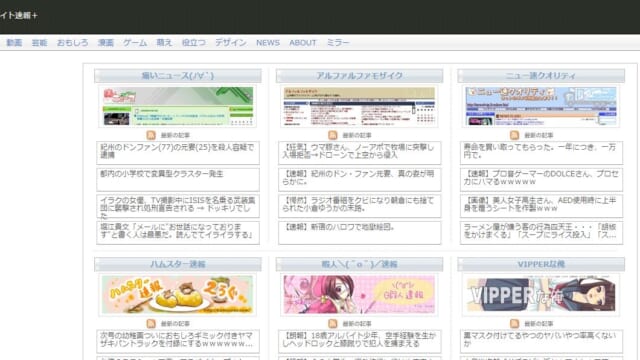640x360 pixels.
Task: Open the アルファルファモザイク site screenshot thumbnail
Action: pyautogui.click(x=360, y=106)
